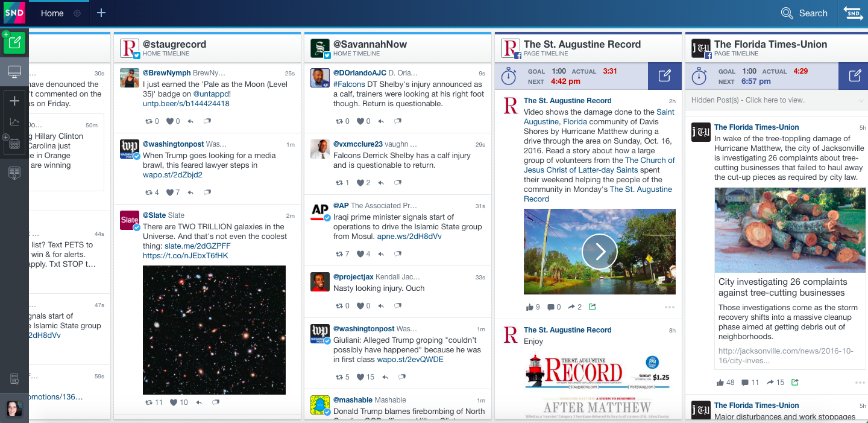Quote the staugrecord washingtonpost media brawl tweet
Screen dimensions: 868x423
[207, 192]
